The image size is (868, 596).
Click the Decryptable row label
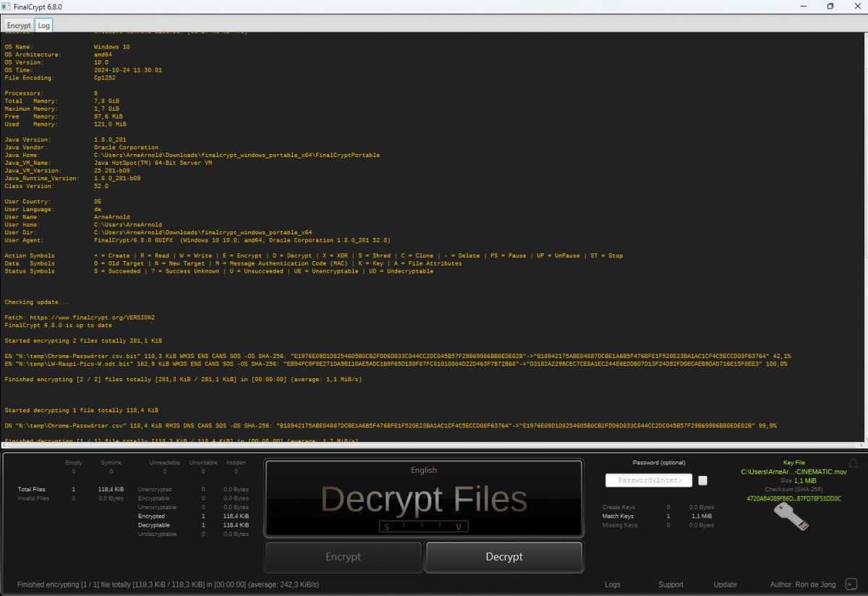(153, 525)
